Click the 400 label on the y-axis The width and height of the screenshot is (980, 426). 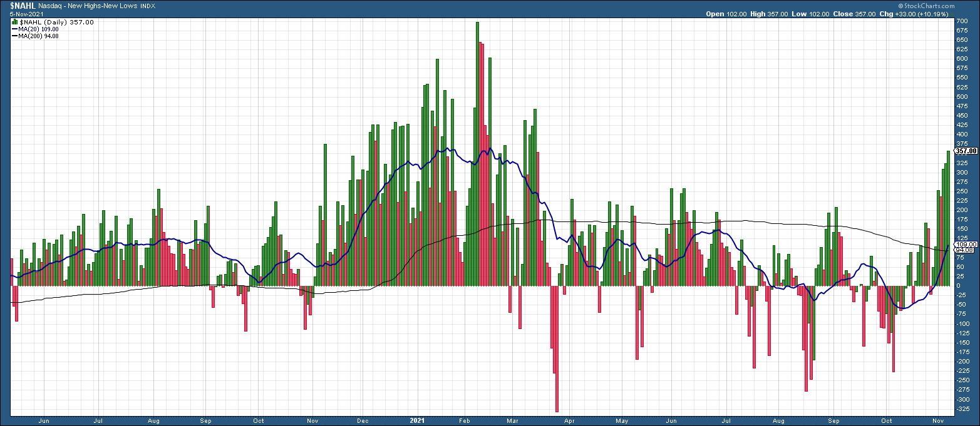961,134
